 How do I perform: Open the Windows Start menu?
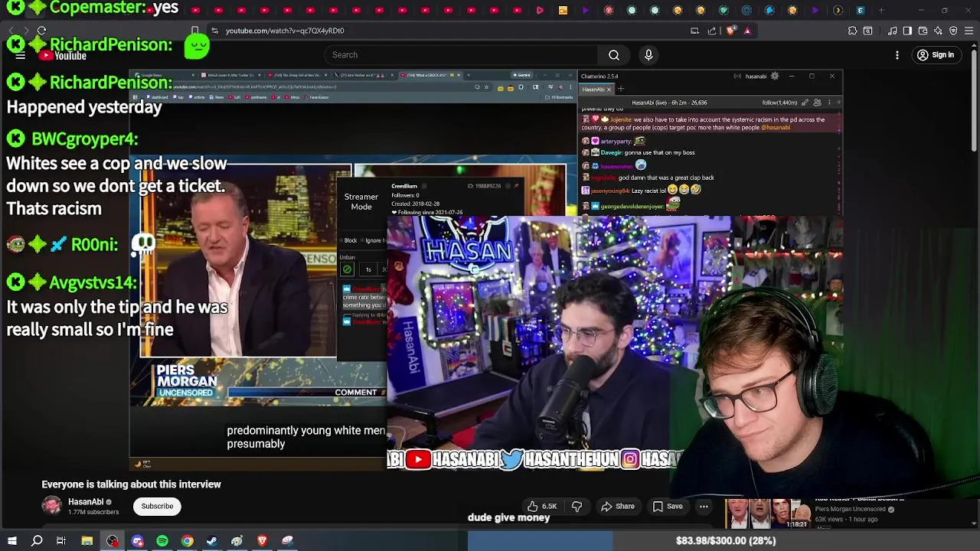(x=12, y=541)
